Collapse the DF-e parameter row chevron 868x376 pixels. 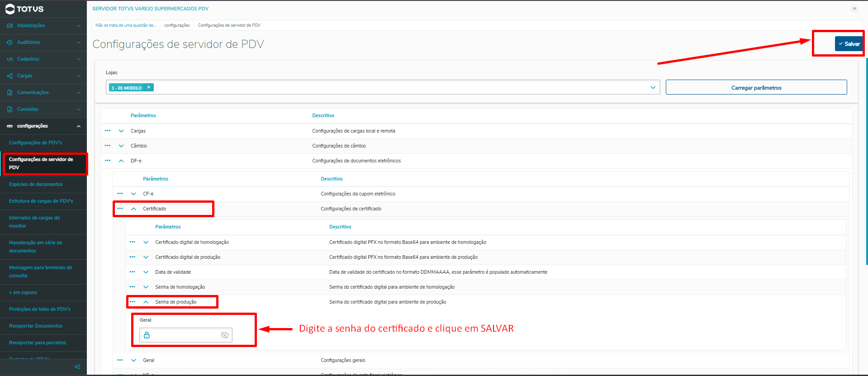click(121, 161)
